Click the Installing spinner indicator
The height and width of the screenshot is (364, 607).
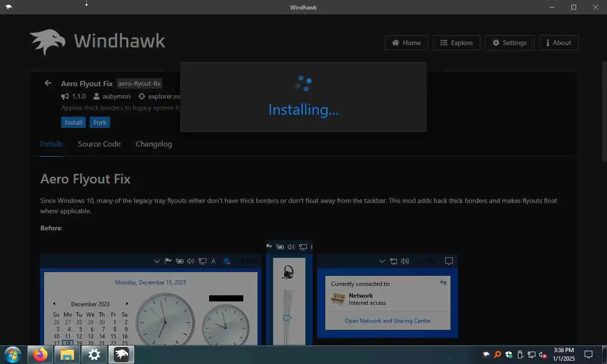click(303, 83)
